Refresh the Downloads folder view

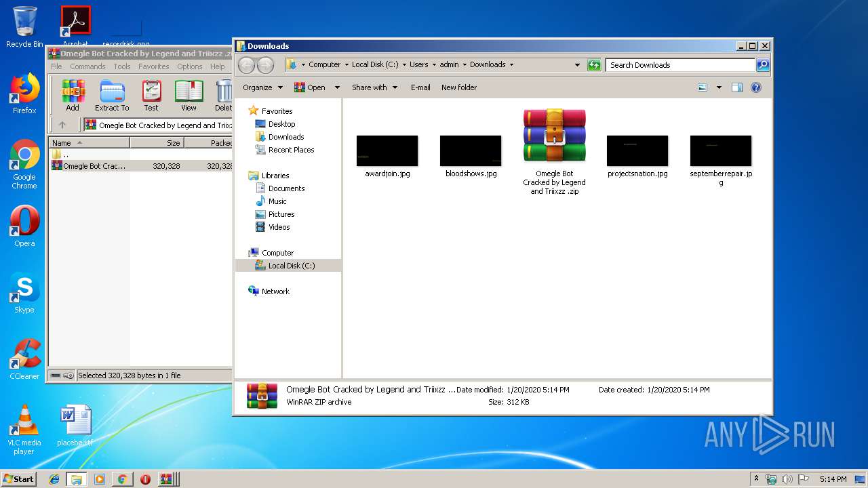[x=594, y=65]
